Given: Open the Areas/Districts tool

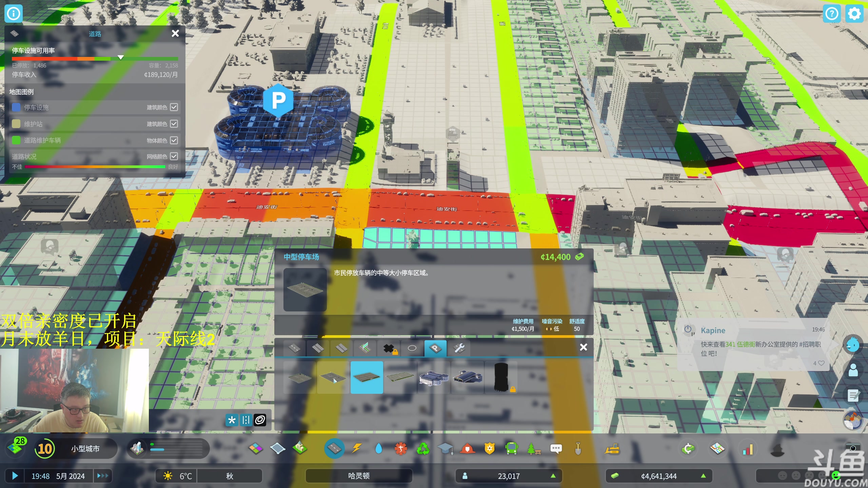Looking at the screenshot, I should [x=278, y=449].
